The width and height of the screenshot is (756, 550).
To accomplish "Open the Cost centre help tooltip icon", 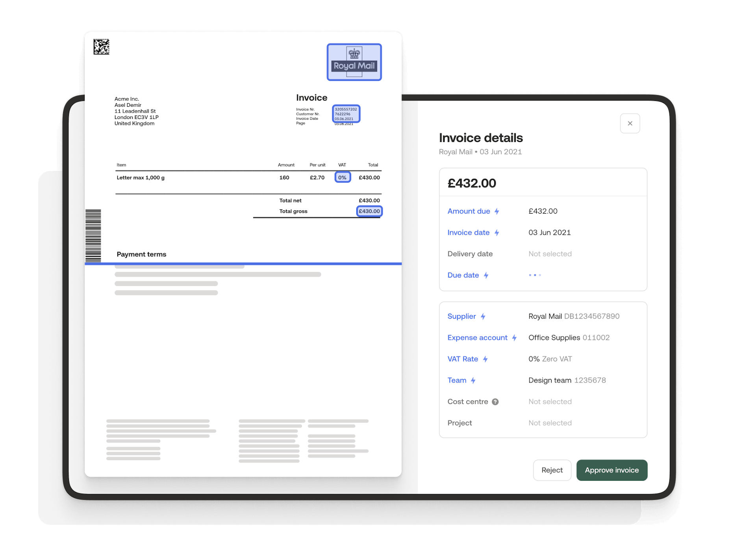I will point(495,401).
